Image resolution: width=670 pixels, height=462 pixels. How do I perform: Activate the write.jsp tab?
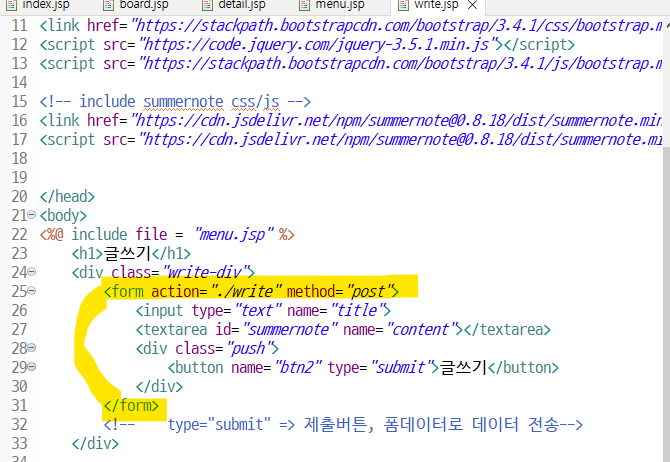tap(436, 5)
